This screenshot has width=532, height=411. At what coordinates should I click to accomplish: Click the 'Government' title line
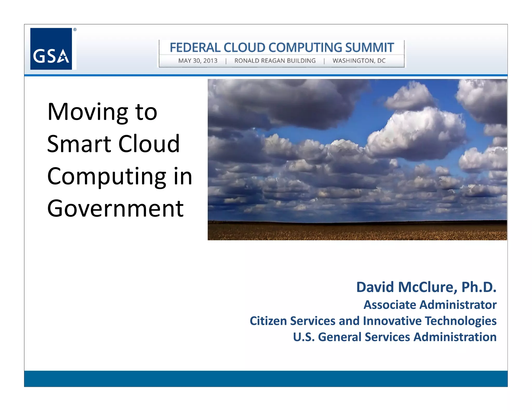pyautogui.click(x=115, y=208)
